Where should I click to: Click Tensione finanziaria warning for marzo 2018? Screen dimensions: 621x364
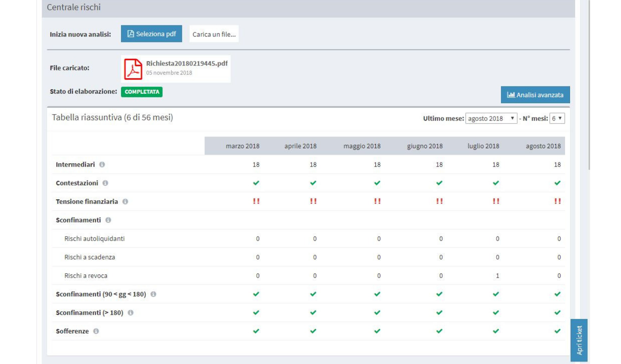coord(256,202)
